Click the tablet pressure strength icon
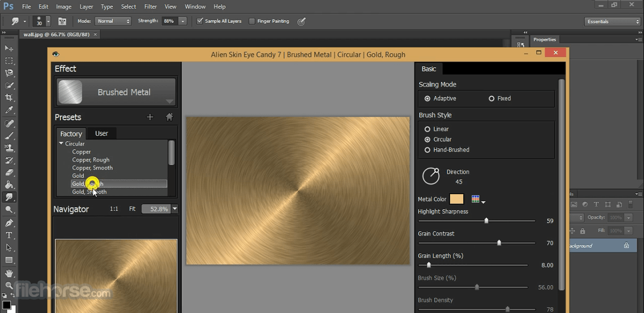The image size is (644, 313). (x=302, y=21)
